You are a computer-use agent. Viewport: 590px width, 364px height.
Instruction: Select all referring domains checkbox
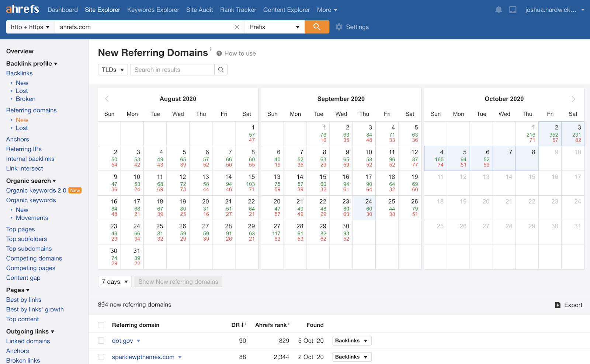click(101, 325)
